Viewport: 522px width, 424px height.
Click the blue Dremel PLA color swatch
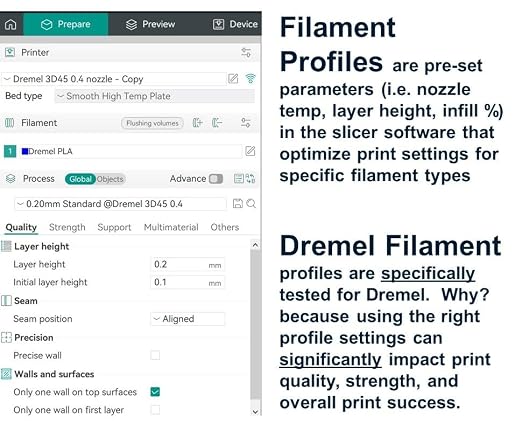[x=25, y=151]
